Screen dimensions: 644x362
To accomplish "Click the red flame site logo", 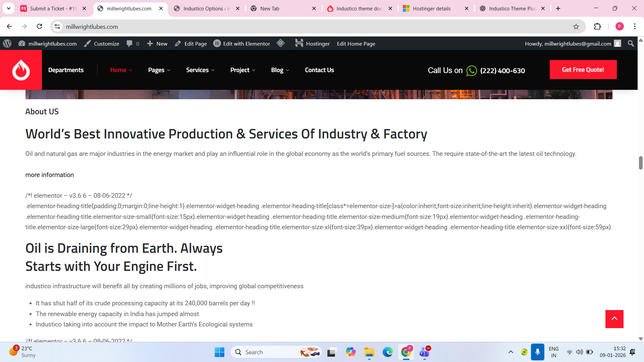I will pyautogui.click(x=21, y=70).
